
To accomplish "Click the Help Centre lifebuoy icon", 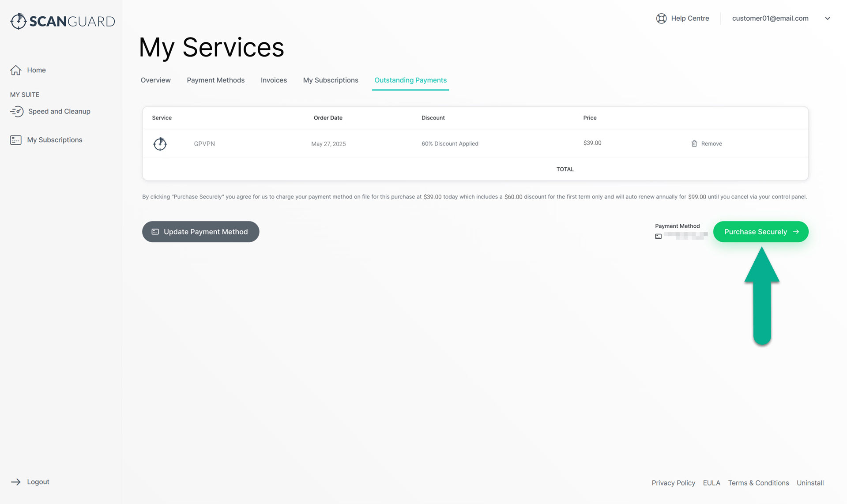I will 661,19.
